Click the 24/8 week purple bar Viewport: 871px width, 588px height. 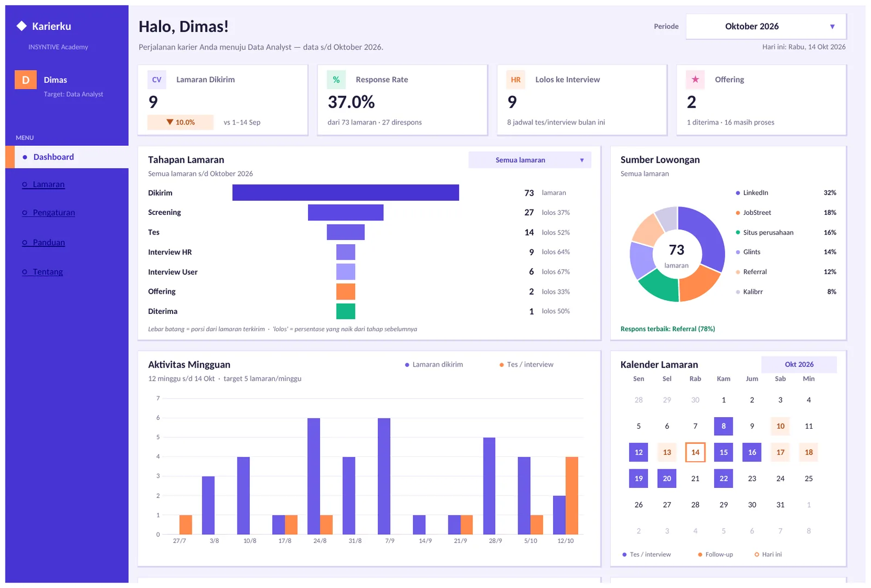tap(314, 476)
